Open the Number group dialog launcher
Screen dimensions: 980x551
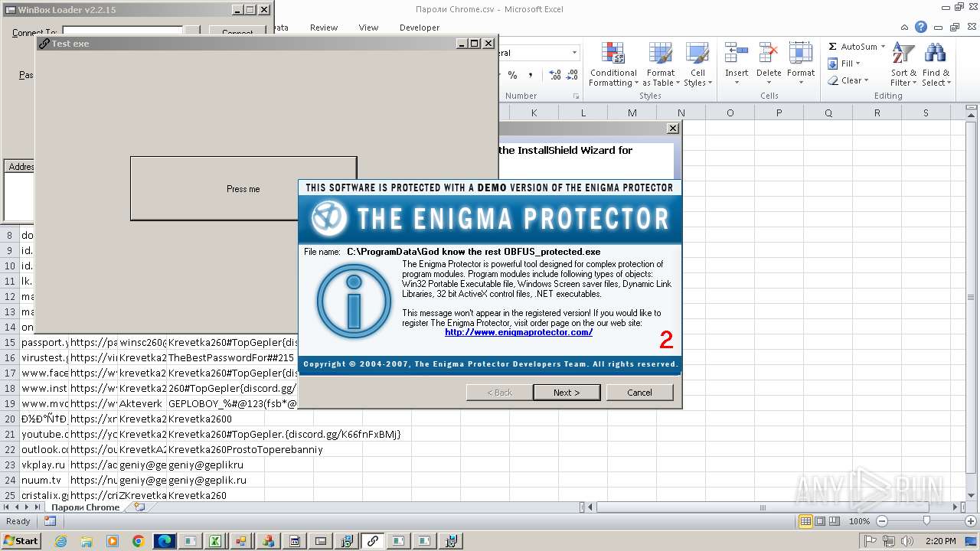pos(576,96)
